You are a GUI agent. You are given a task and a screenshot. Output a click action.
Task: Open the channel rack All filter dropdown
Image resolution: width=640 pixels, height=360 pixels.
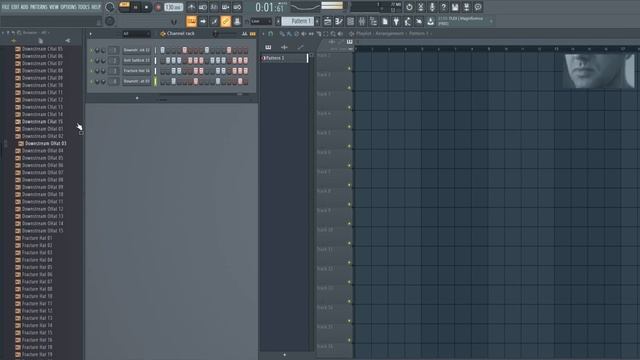(x=136, y=34)
